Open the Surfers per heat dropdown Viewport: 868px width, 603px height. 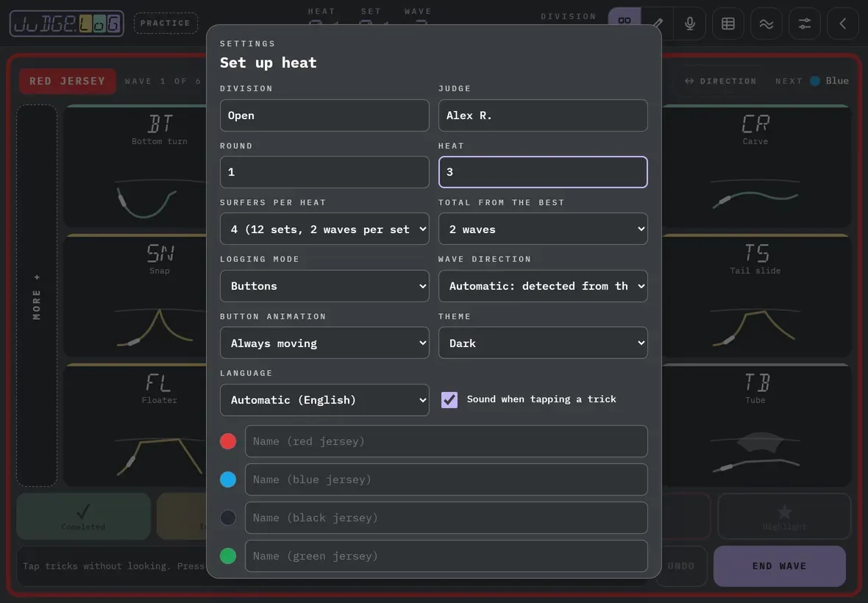pyautogui.click(x=324, y=229)
